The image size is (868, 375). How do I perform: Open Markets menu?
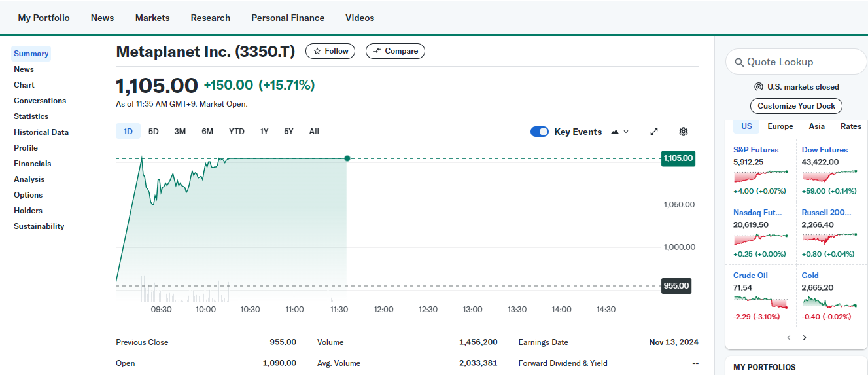click(x=152, y=18)
